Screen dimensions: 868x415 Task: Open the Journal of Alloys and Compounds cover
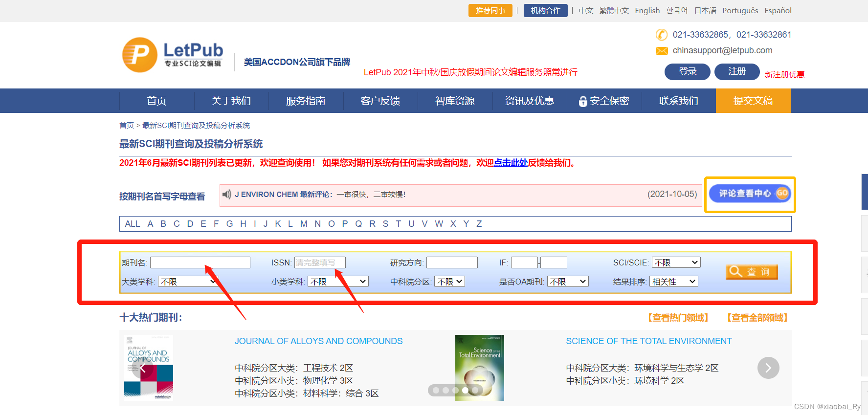(x=149, y=368)
